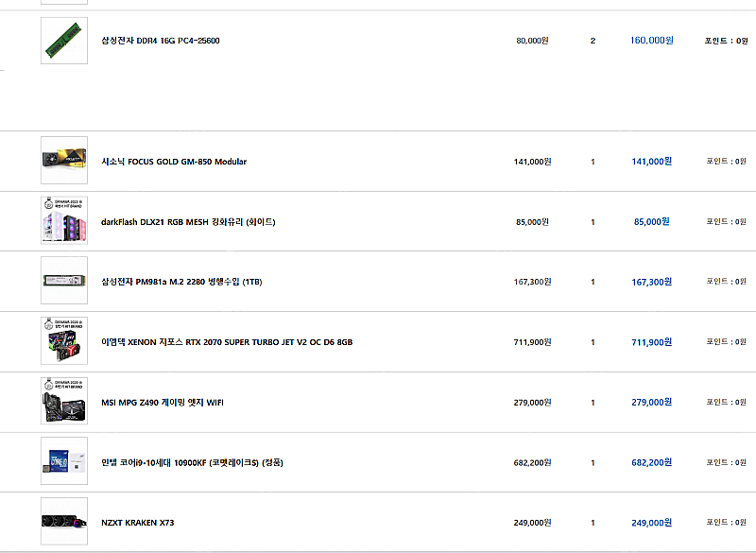Screen dimensions: 756x553
Task: Click product name 삼성전자 DDR4 16G PC4-25600
Action: coord(161,41)
